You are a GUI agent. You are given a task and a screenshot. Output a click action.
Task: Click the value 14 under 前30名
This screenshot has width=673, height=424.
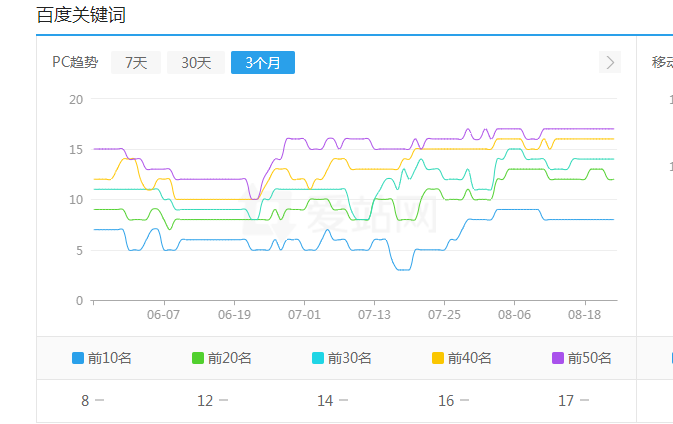tap(325, 401)
